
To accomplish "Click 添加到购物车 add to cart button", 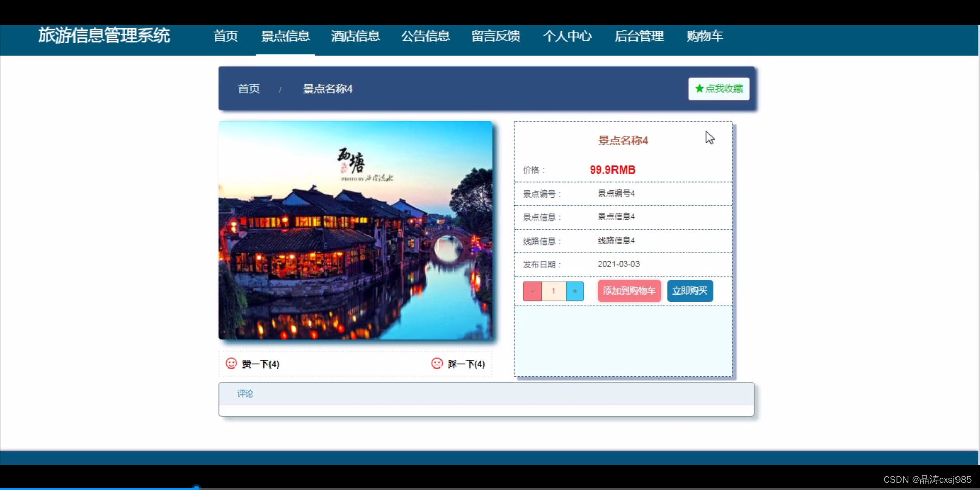I will point(629,291).
